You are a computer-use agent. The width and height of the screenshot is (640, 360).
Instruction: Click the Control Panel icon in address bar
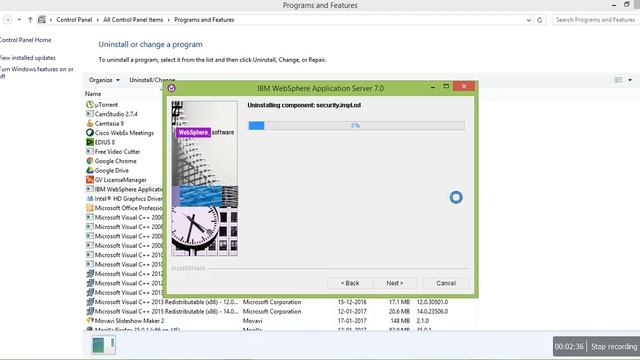point(42,20)
